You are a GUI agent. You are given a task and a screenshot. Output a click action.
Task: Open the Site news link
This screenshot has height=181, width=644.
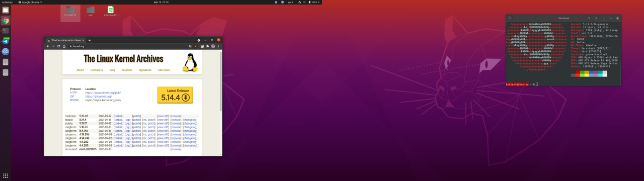[x=164, y=70]
